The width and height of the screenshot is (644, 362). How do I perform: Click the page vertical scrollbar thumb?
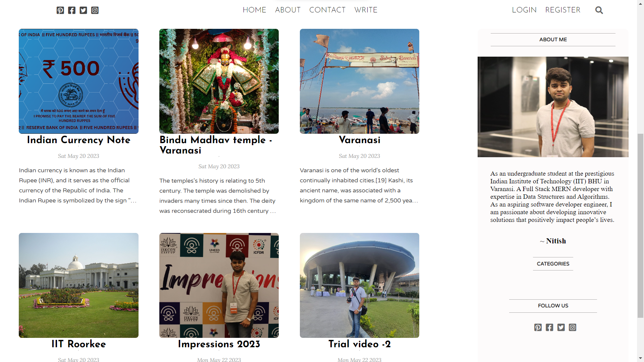click(x=640, y=225)
